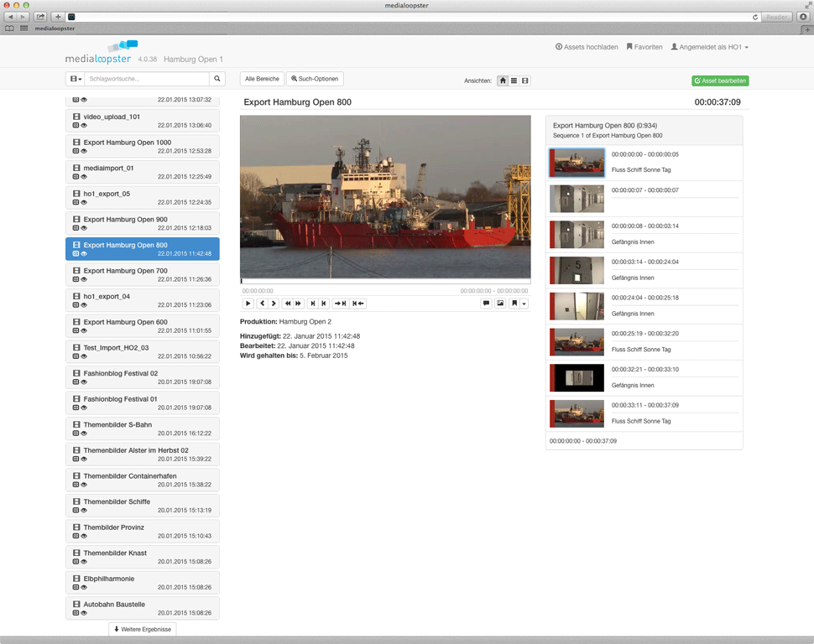Select the home view icon in Ansichten

[x=503, y=81]
